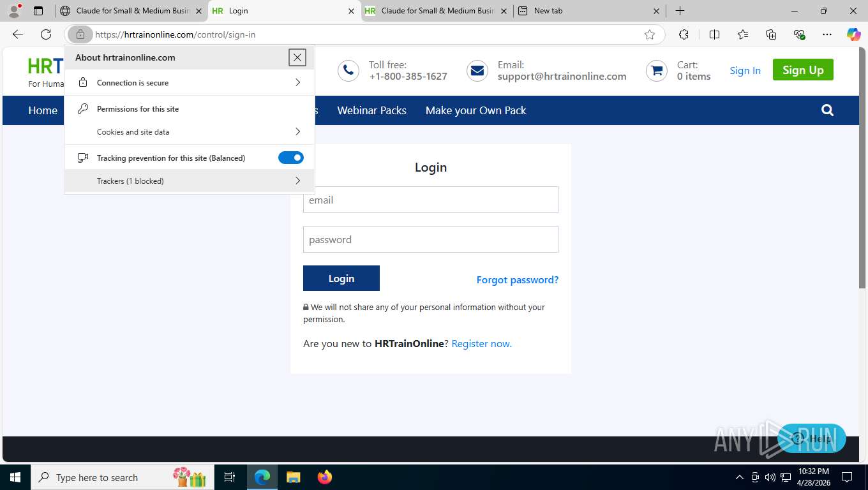
Task: Click the Email envelope icon
Action: point(477,70)
